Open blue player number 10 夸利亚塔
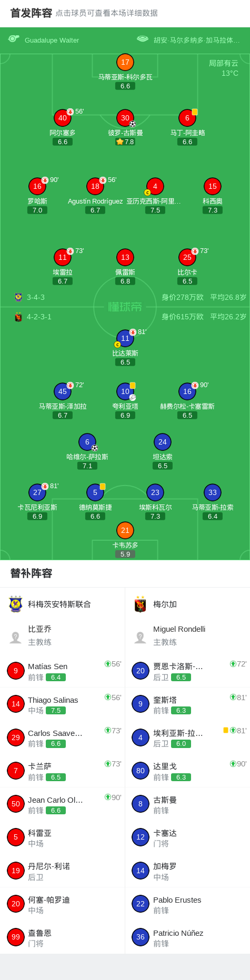Viewport: 250px width, 980px height. coord(125,391)
